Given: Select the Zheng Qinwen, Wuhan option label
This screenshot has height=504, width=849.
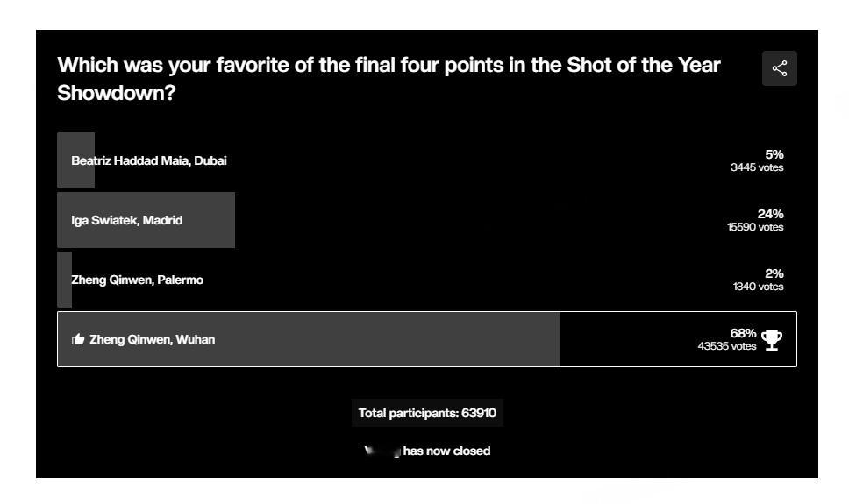Looking at the screenshot, I should (x=152, y=339).
